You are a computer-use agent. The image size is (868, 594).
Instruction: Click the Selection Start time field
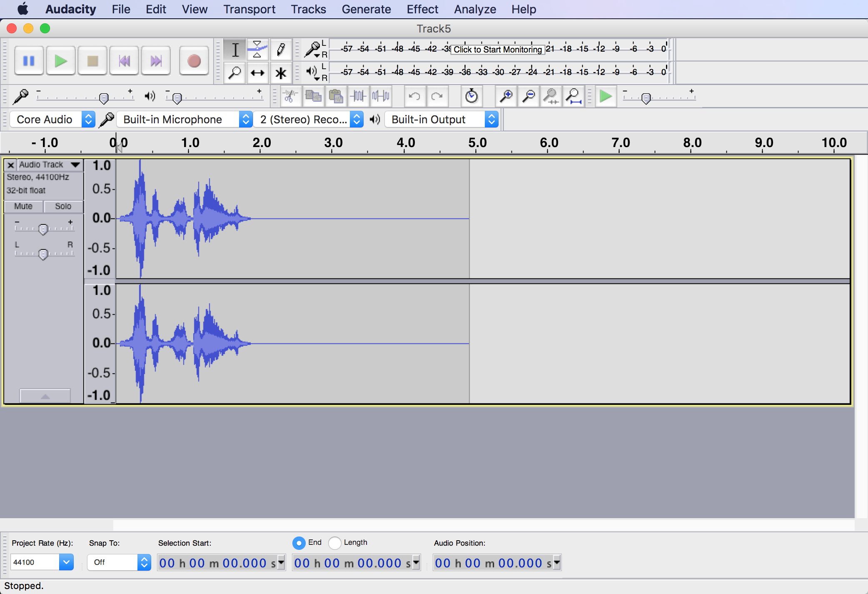coord(221,562)
